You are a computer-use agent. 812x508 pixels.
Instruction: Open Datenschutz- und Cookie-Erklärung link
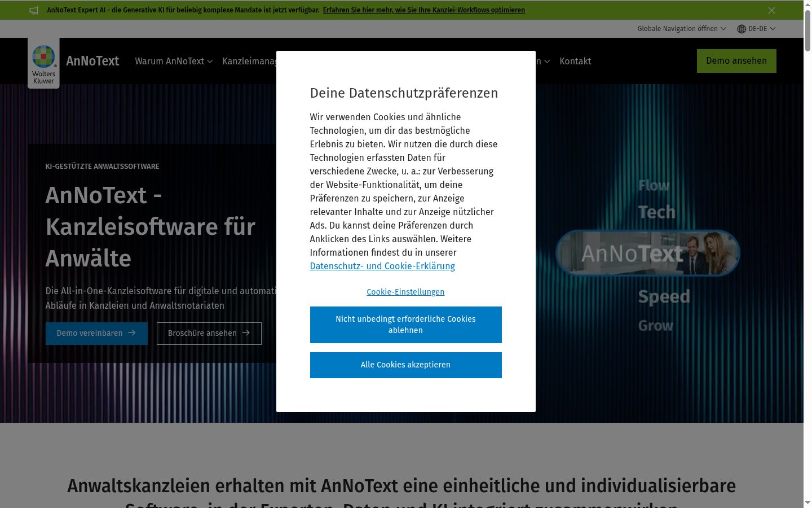click(382, 266)
